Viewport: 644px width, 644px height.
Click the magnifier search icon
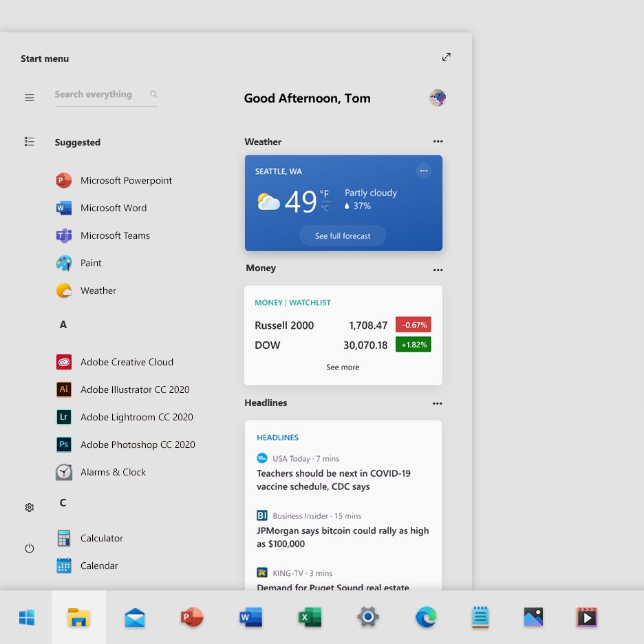[x=153, y=94]
